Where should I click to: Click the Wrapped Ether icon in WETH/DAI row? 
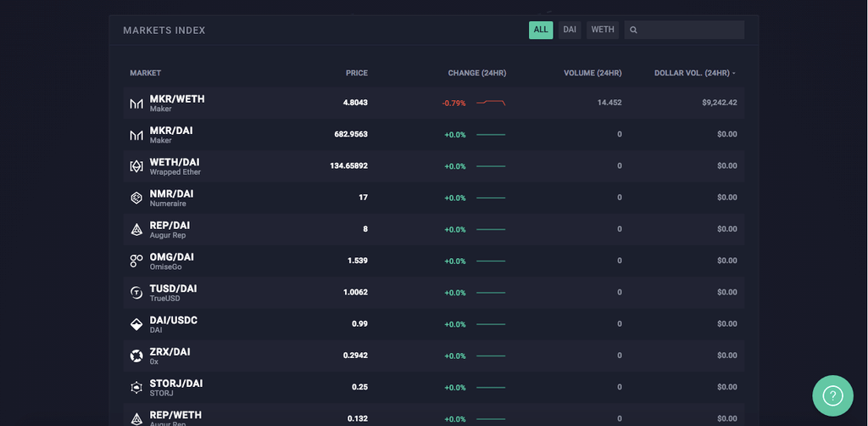(x=136, y=166)
